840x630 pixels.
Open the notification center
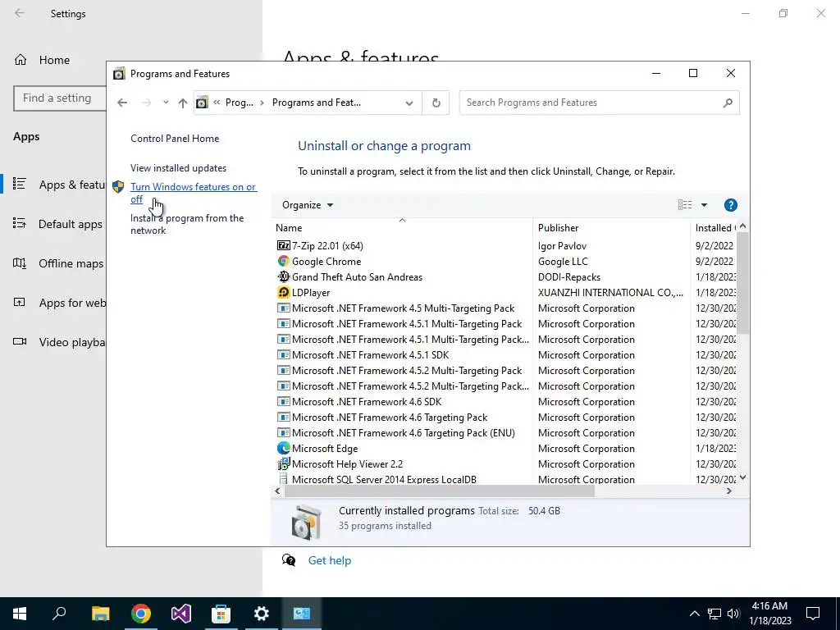pos(813,614)
